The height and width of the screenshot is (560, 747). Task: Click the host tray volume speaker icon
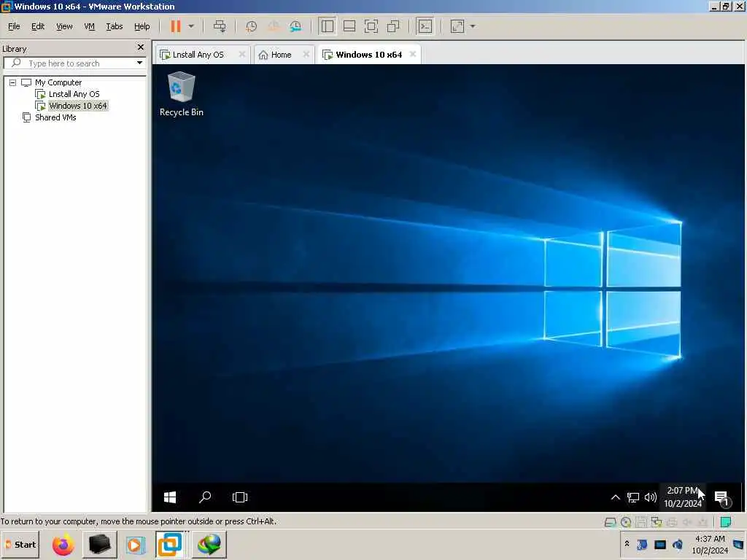678,544
